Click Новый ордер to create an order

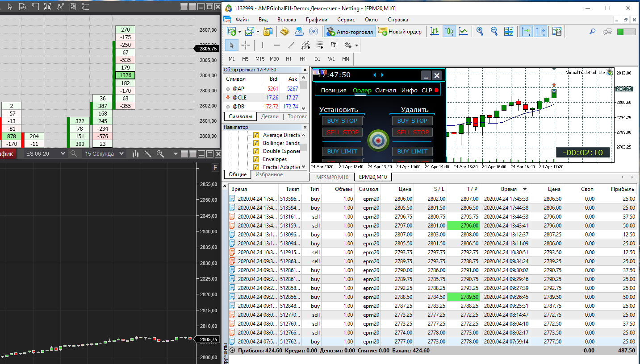point(400,32)
